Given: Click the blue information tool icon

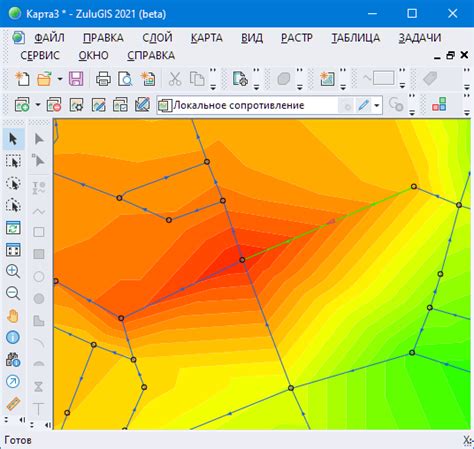Looking at the screenshot, I should coord(13,338).
